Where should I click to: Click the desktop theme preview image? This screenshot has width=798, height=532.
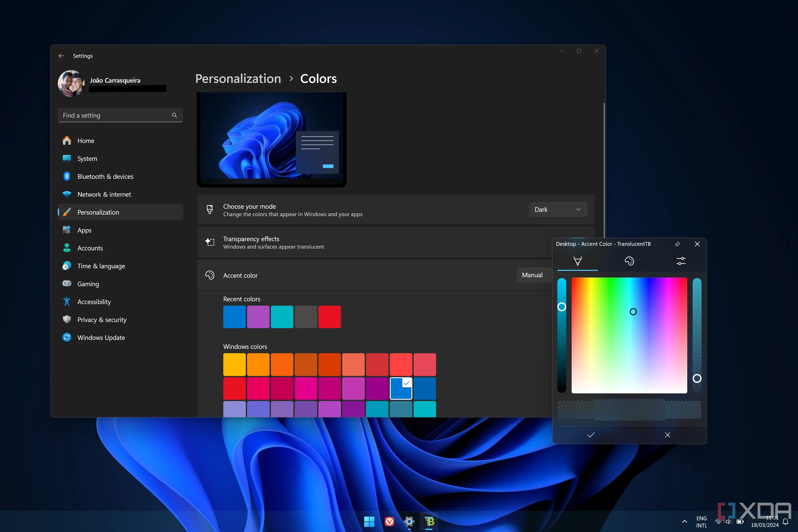[271, 139]
